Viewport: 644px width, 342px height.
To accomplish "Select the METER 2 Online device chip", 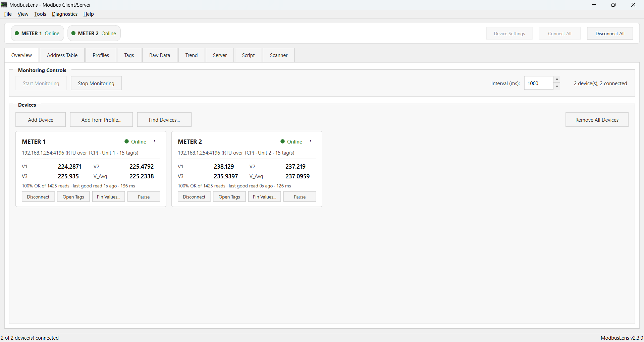I will point(94,33).
